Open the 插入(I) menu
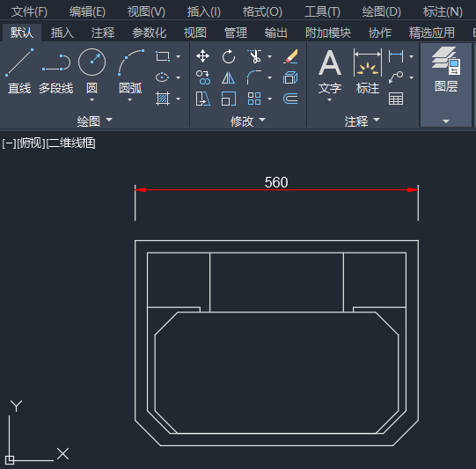476x469 pixels. (x=204, y=11)
